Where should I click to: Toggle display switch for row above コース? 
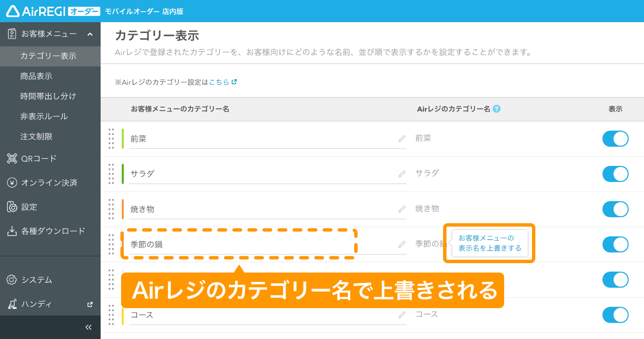[x=615, y=280]
